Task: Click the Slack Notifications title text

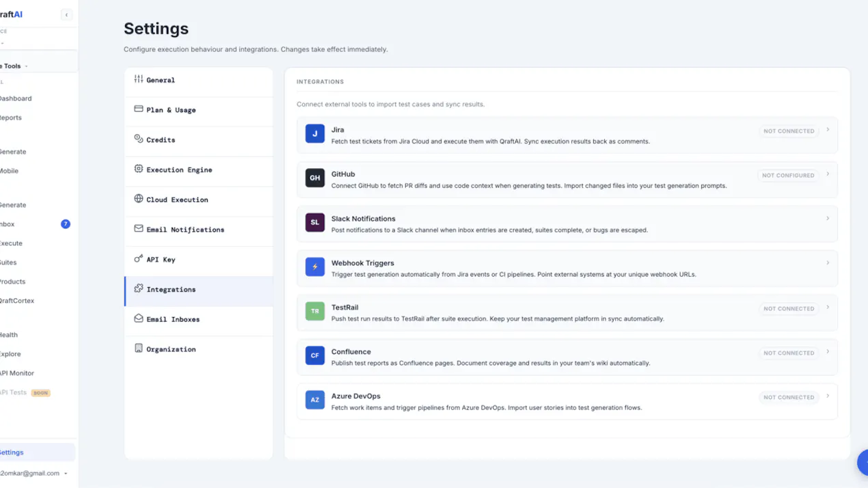Action: coord(364,219)
